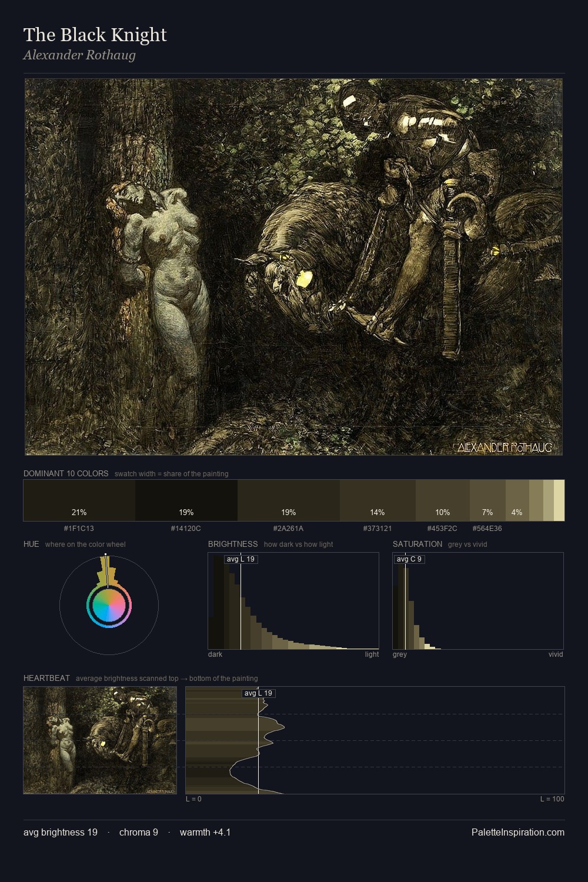Click the HUE section heading
Viewport: 588px width, 882px height.
[x=31, y=544]
